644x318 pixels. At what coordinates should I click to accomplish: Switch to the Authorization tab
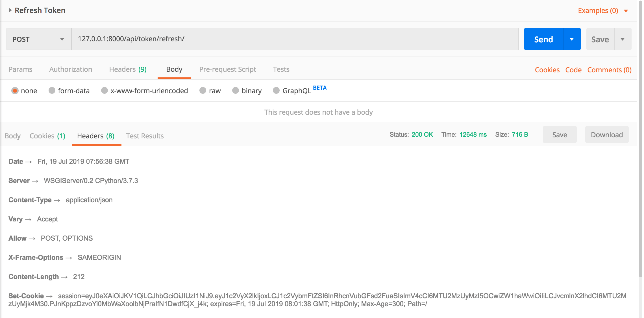[x=71, y=69]
